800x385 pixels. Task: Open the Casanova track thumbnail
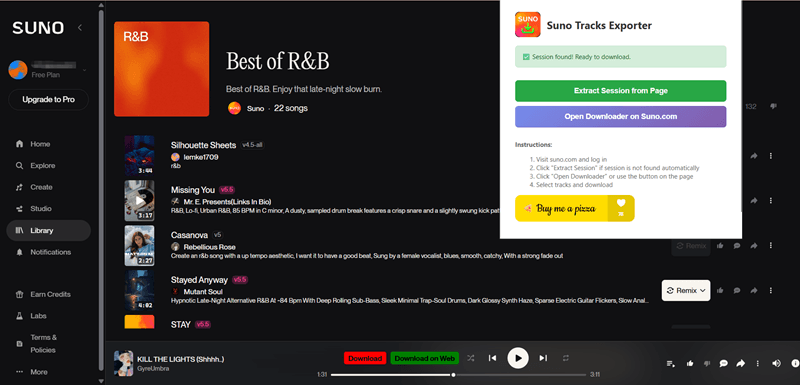139,245
